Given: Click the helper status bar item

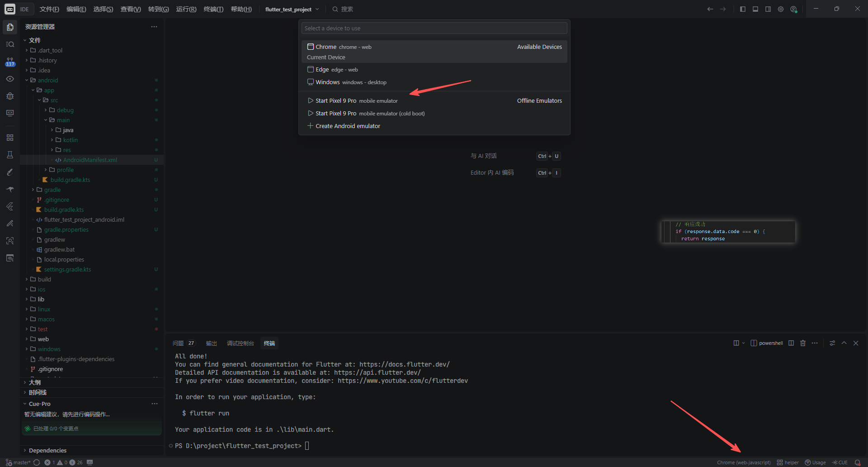Looking at the screenshot, I should point(788,462).
